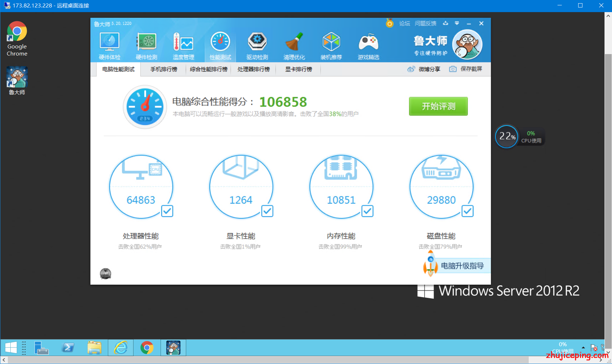The image size is (612, 364).
Task: Open the Master Lu main menu dropdown arrow
Action: [457, 23]
